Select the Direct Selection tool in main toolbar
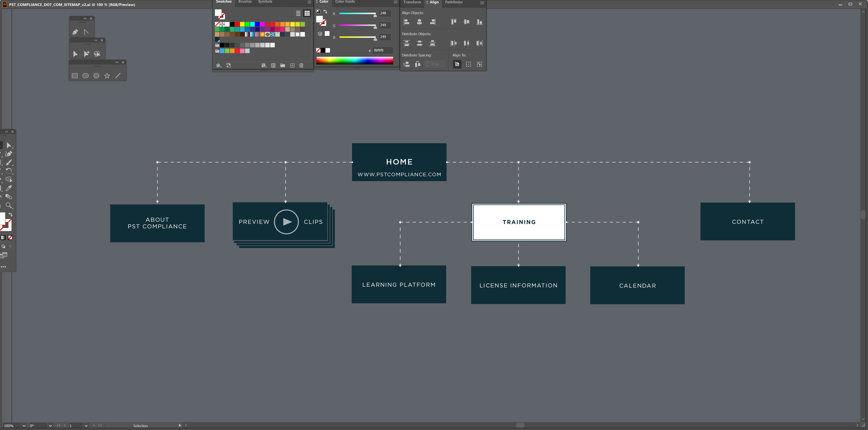The height and width of the screenshot is (430, 868). [9, 145]
